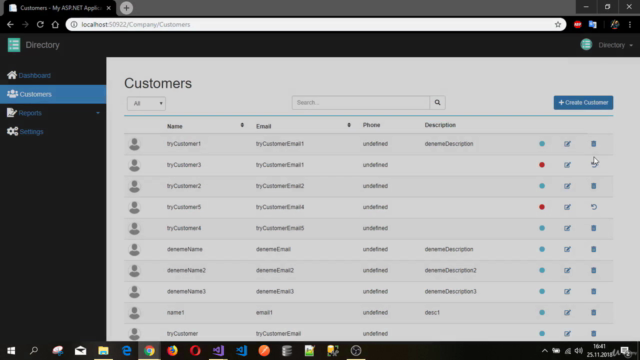Delete tryCustomer2 using trash icon
The width and height of the screenshot is (640, 360).
(x=593, y=186)
